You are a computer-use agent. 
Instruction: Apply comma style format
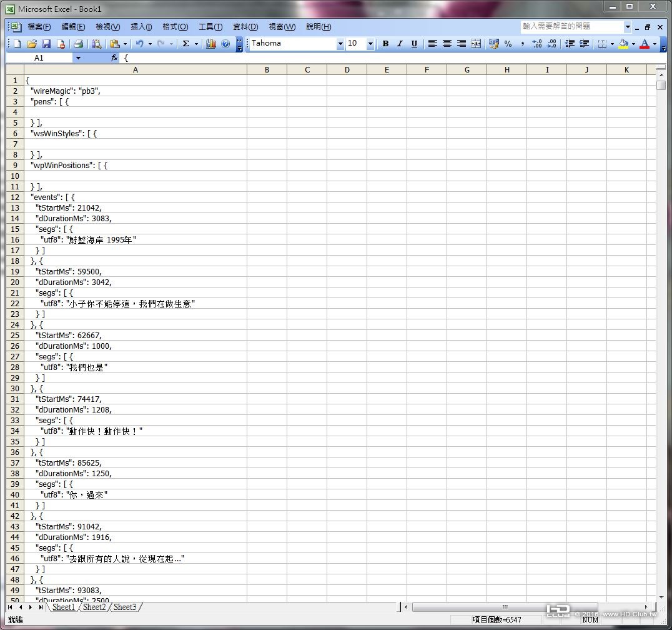click(523, 44)
